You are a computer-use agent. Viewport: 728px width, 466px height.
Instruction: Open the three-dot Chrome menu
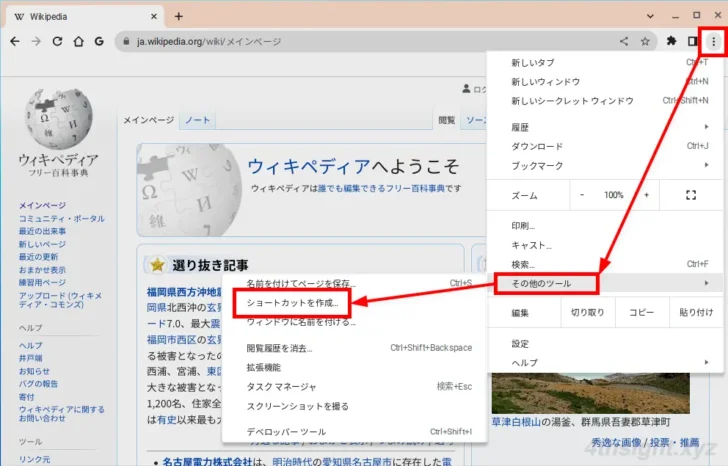(714, 41)
